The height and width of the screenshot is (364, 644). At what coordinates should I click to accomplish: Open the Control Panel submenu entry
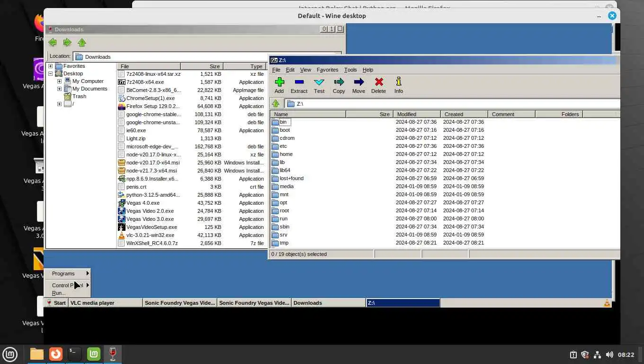[x=68, y=285]
